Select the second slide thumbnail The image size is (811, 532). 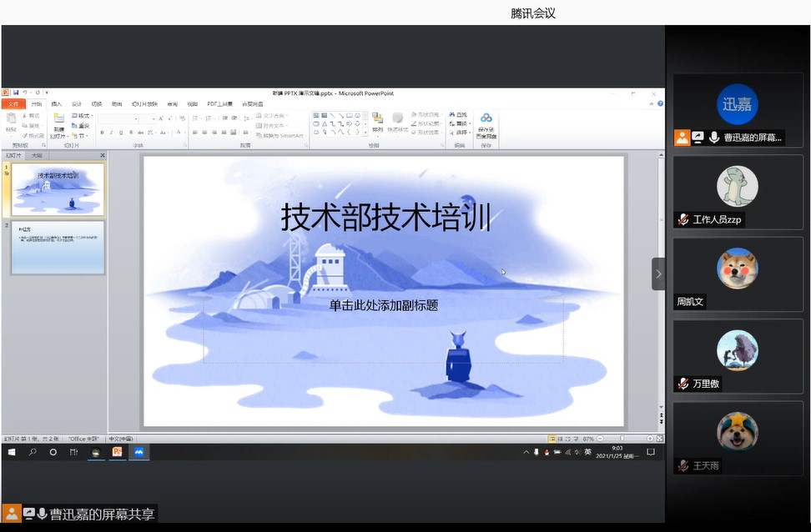coord(58,248)
